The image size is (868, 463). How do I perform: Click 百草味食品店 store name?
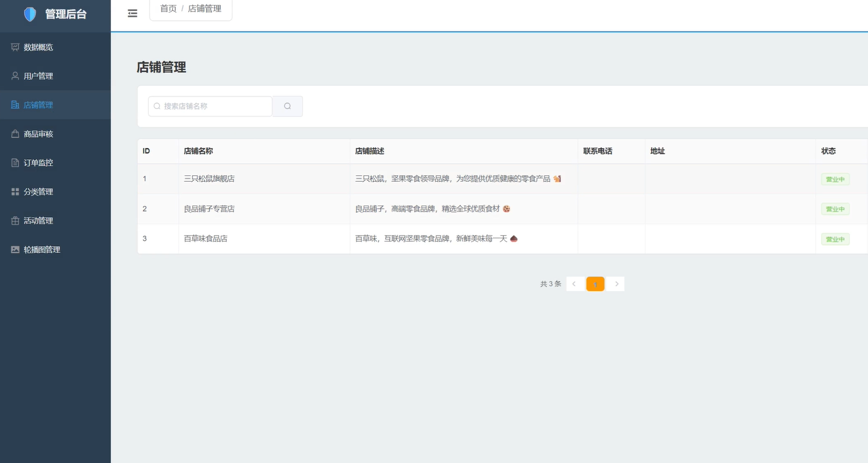[x=205, y=238]
